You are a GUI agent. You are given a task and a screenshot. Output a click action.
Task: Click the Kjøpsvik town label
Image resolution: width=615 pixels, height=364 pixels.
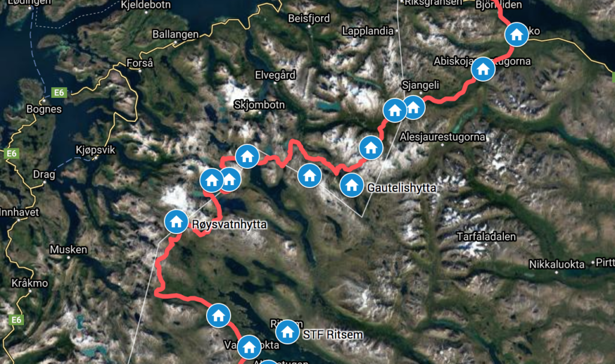click(95, 150)
